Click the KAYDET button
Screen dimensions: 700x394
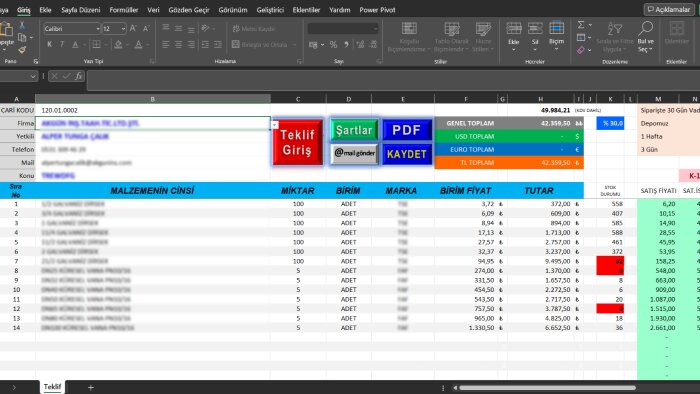pos(407,154)
